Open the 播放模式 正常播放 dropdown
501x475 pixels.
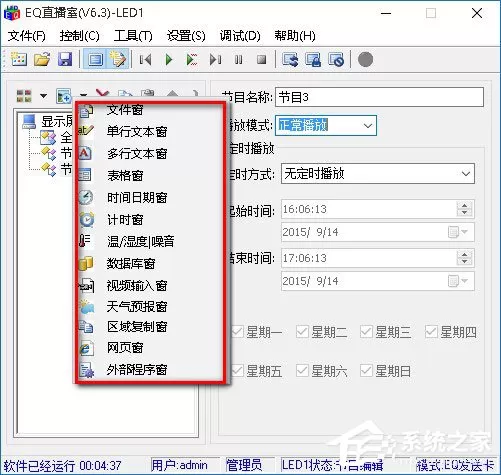point(326,126)
